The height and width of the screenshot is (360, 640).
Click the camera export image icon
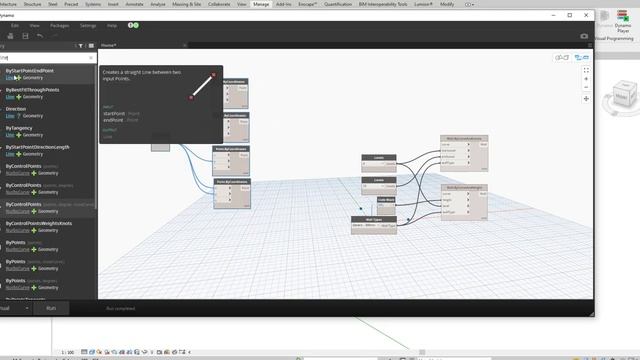point(584,36)
